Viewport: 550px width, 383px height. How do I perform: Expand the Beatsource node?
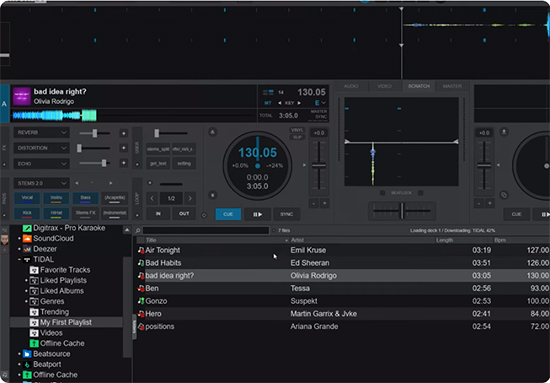pyautogui.click(x=19, y=354)
